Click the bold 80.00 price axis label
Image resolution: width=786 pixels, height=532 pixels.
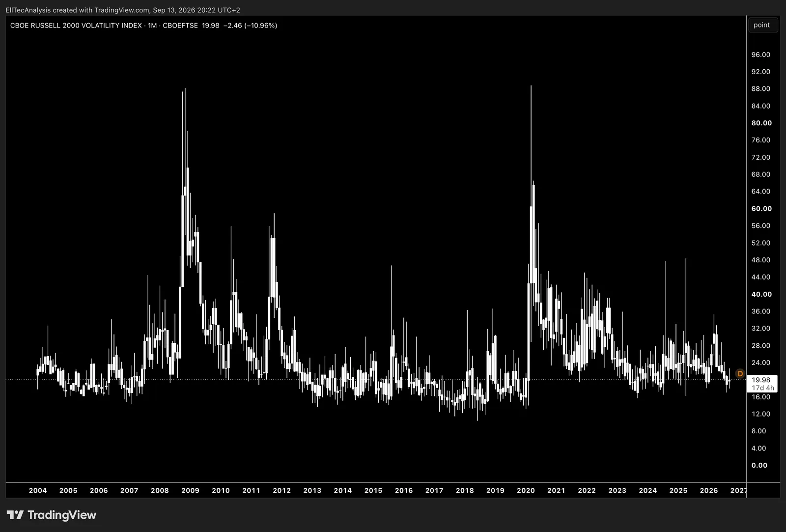coord(761,123)
